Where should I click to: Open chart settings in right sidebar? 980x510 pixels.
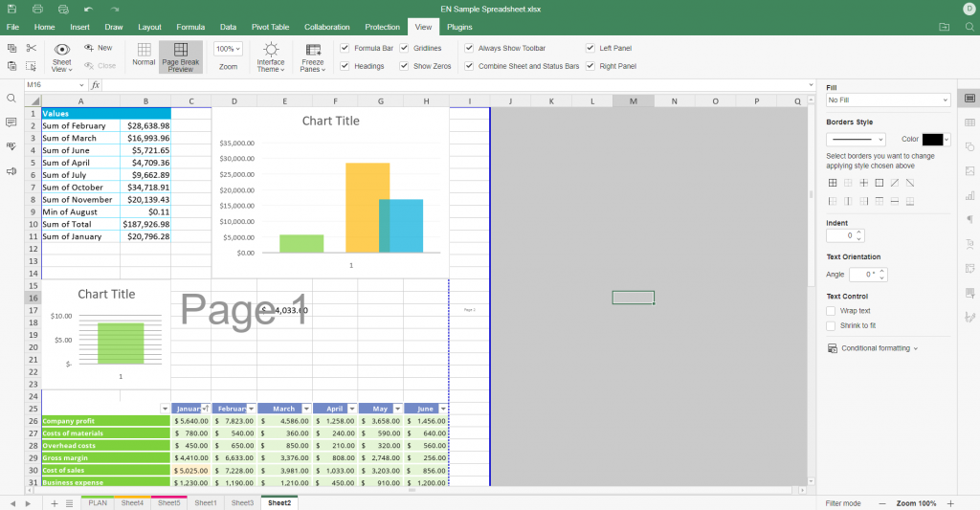pyautogui.click(x=969, y=195)
